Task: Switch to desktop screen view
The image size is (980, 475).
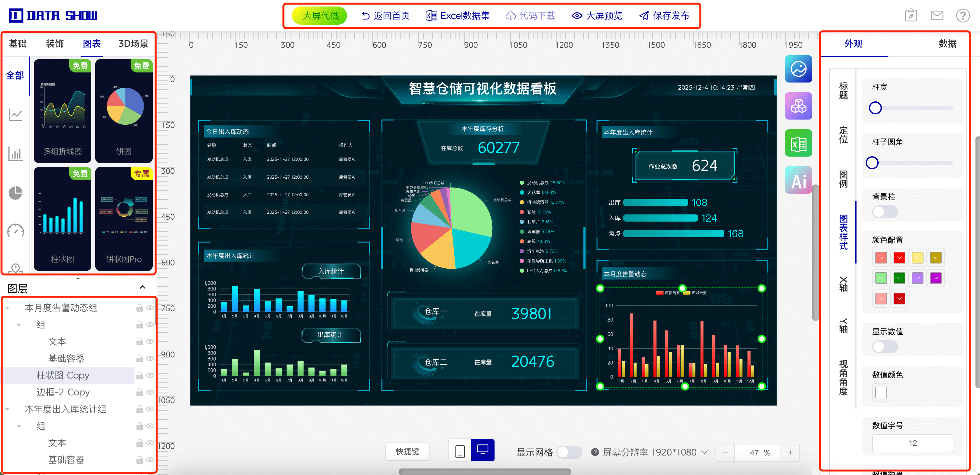Action: (x=483, y=450)
